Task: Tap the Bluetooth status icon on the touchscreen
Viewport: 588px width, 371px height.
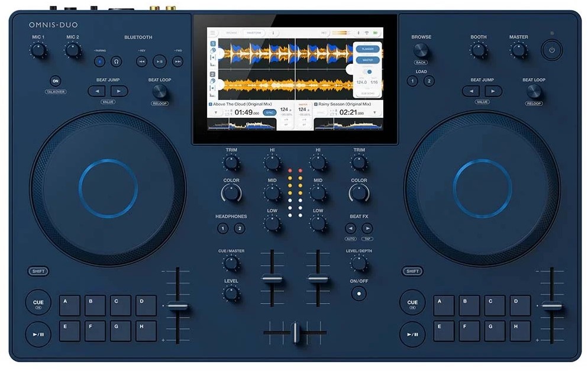Action: (x=358, y=33)
